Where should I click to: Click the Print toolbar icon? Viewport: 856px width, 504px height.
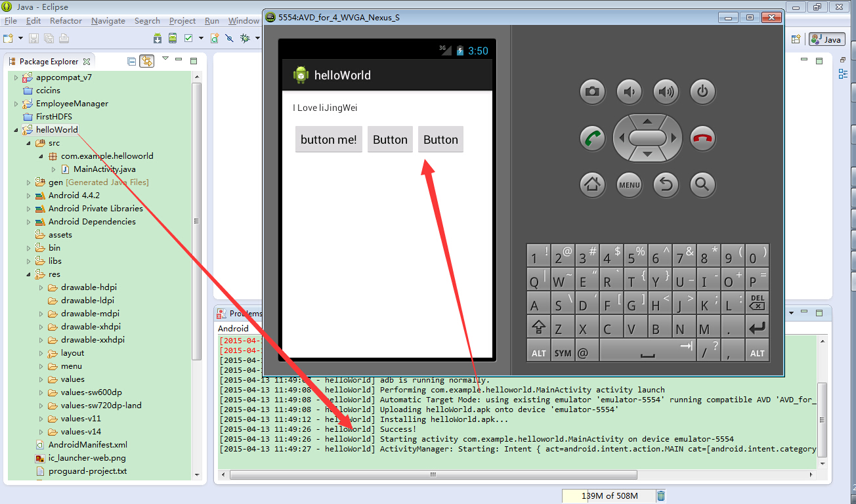point(64,39)
